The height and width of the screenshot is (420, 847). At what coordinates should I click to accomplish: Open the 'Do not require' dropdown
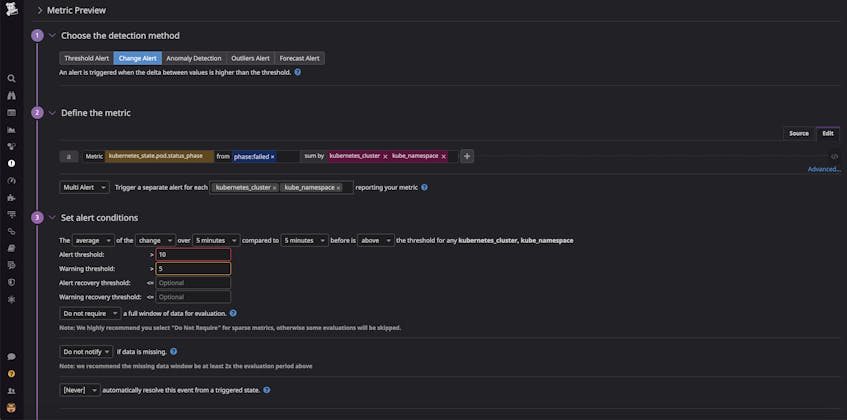tap(90, 313)
